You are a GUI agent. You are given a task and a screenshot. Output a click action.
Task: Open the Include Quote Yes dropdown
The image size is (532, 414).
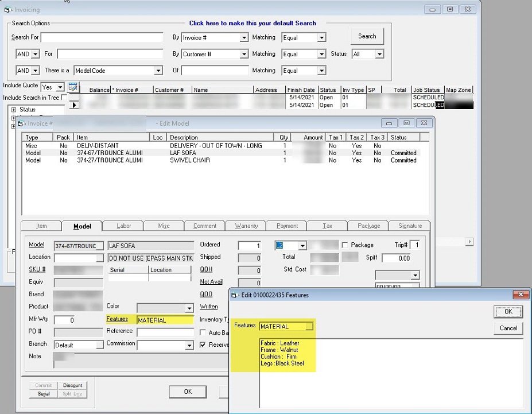(x=60, y=87)
